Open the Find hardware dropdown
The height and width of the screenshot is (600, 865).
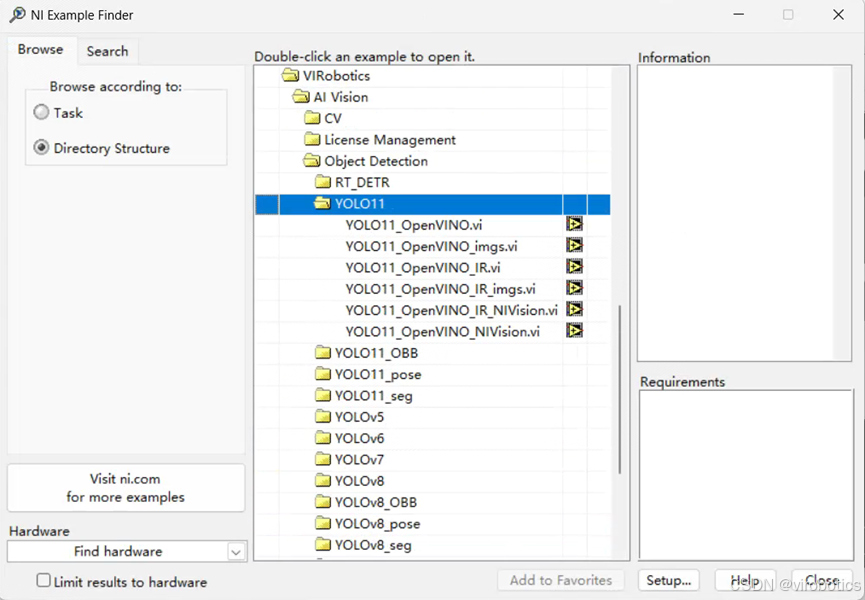pos(236,551)
